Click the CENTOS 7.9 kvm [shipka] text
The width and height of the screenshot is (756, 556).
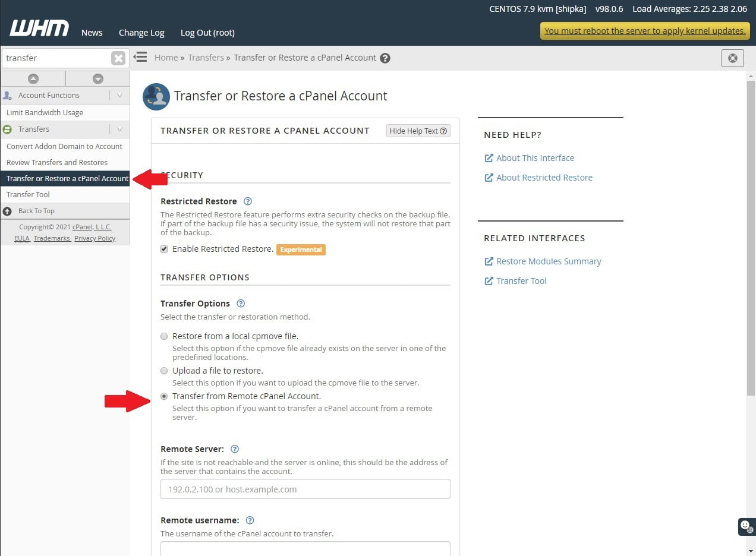coord(538,9)
